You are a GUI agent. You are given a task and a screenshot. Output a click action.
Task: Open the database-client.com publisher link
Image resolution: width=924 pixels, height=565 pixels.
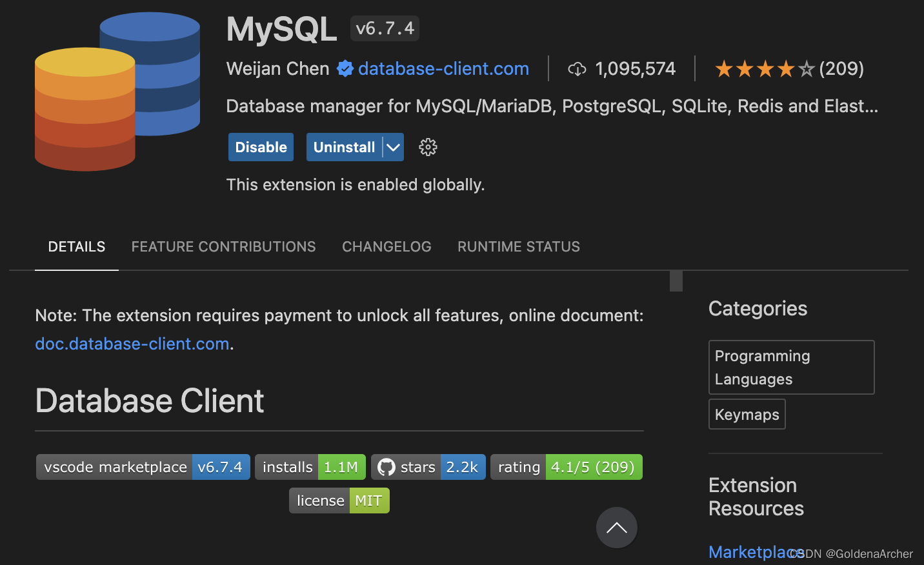click(443, 68)
